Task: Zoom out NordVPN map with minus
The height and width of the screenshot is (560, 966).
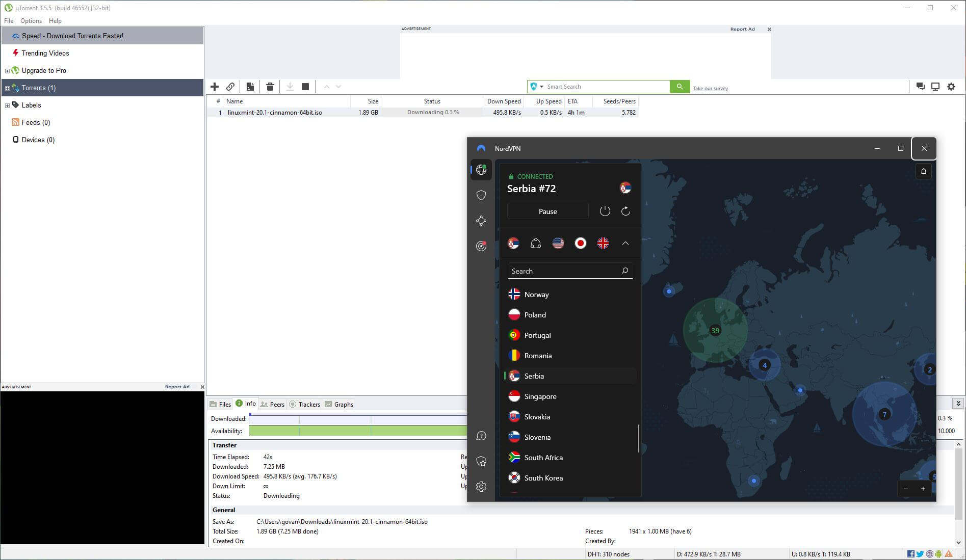Action: [906, 489]
